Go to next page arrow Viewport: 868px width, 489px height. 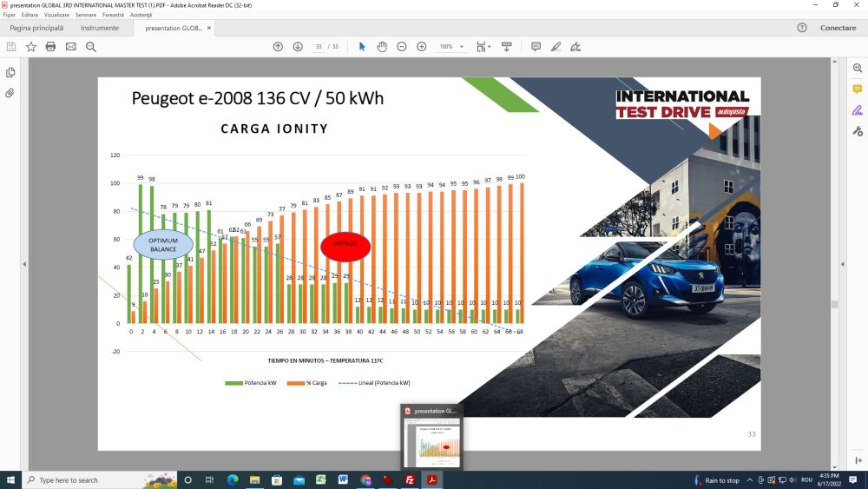coord(298,47)
